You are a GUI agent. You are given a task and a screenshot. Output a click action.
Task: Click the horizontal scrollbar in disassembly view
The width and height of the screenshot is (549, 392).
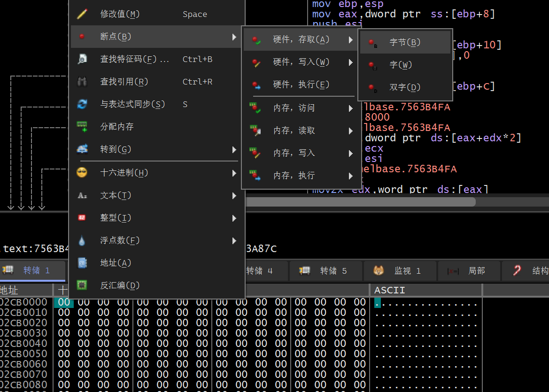(x=361, y=202)
